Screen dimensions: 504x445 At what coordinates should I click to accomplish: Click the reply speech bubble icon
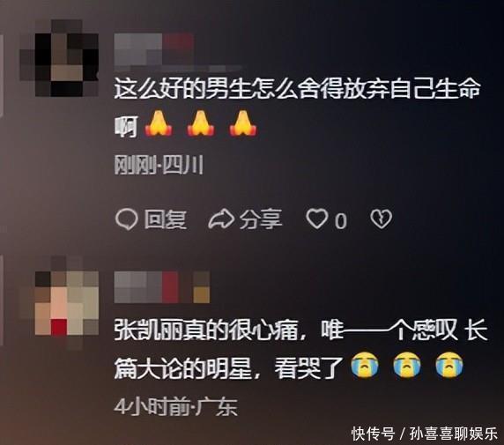[x=126, y=219]
